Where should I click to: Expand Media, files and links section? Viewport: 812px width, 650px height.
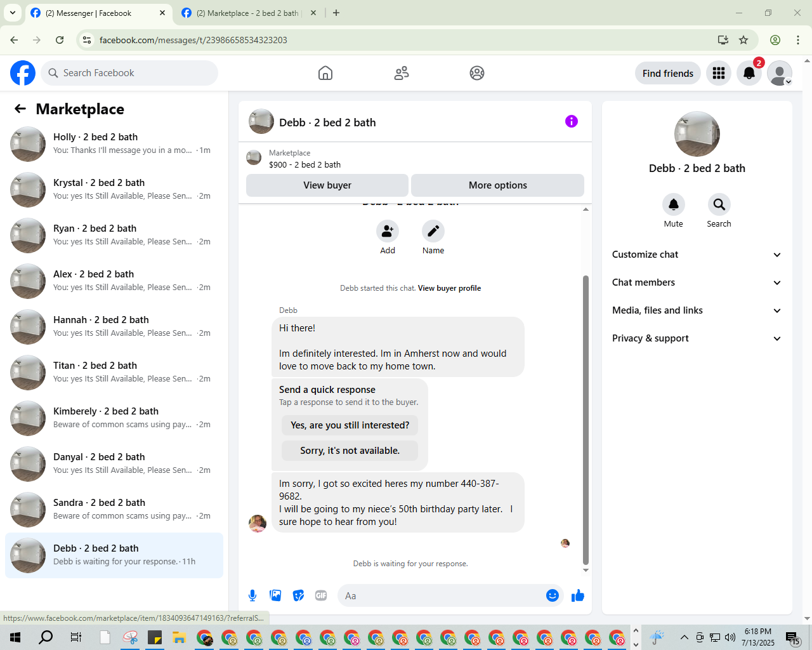click(697, 310)
